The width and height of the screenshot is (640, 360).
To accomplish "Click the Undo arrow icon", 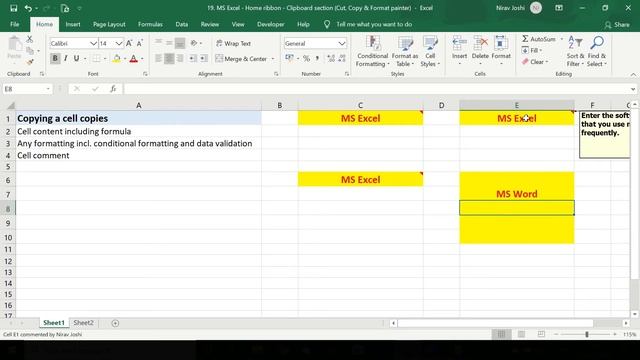I will [28, 8].
